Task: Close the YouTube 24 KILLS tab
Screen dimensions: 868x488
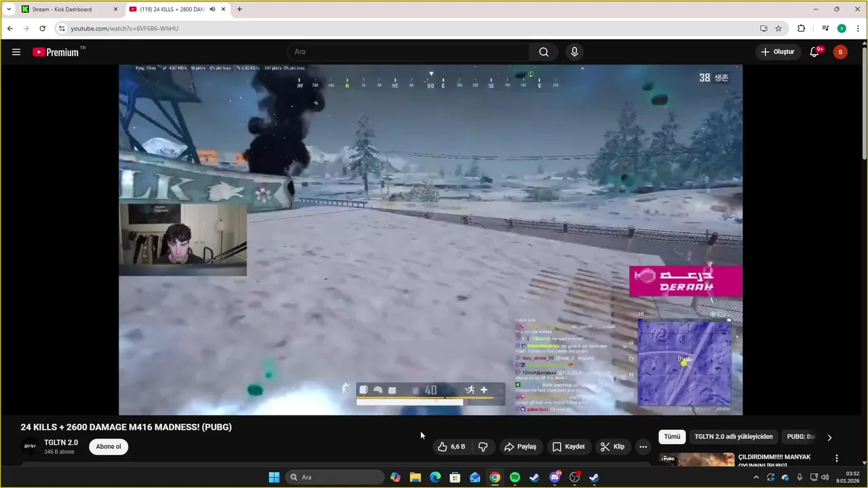Action: click(223, 9)
